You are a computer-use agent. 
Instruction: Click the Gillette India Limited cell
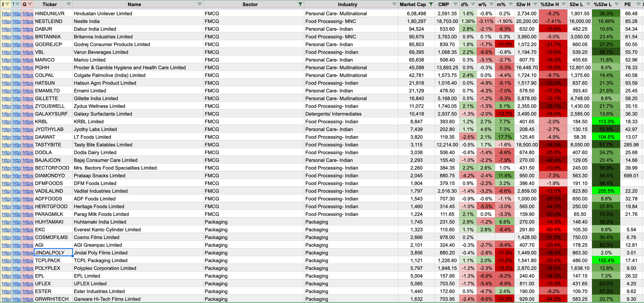tap(138, 98)
